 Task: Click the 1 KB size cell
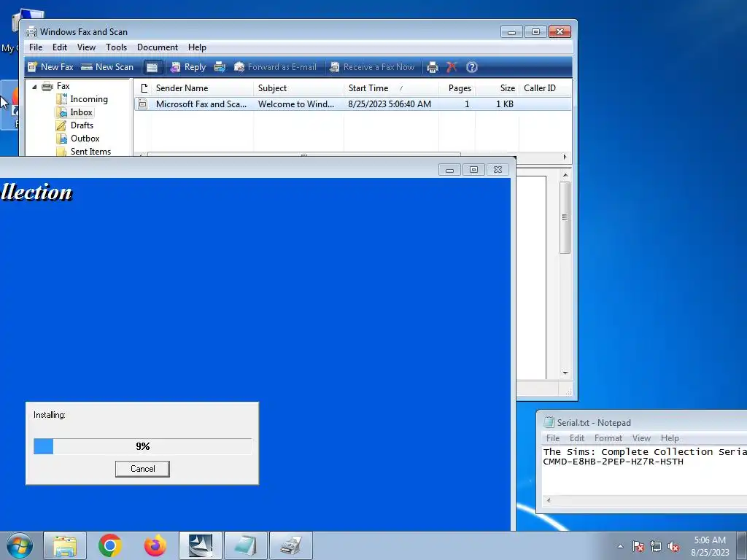[505, 104]
